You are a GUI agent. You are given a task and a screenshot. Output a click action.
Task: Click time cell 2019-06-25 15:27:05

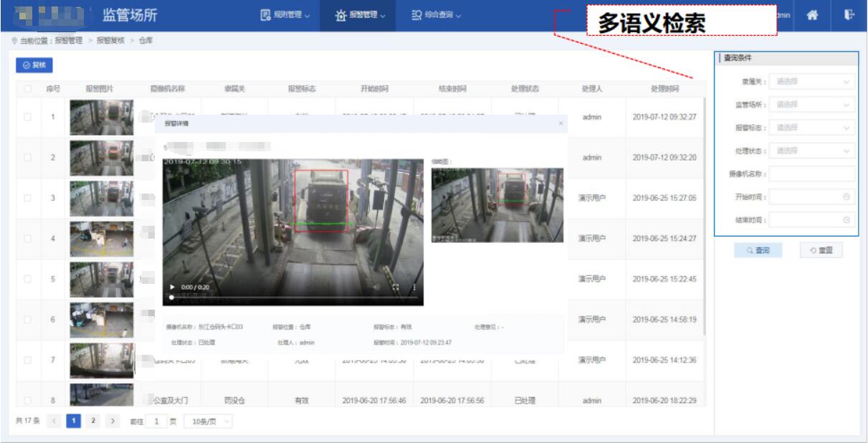tap(664, 198)
